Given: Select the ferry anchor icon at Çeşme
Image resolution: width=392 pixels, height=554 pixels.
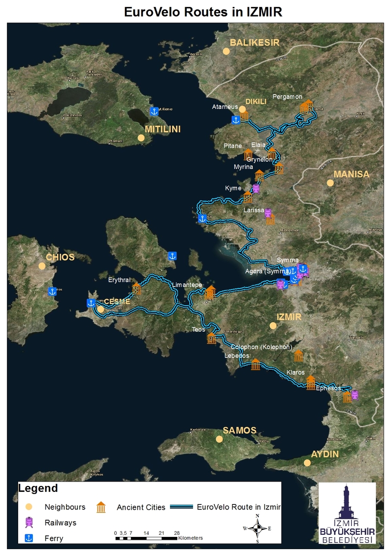Looking at the screenshot, I should (91, 303).
